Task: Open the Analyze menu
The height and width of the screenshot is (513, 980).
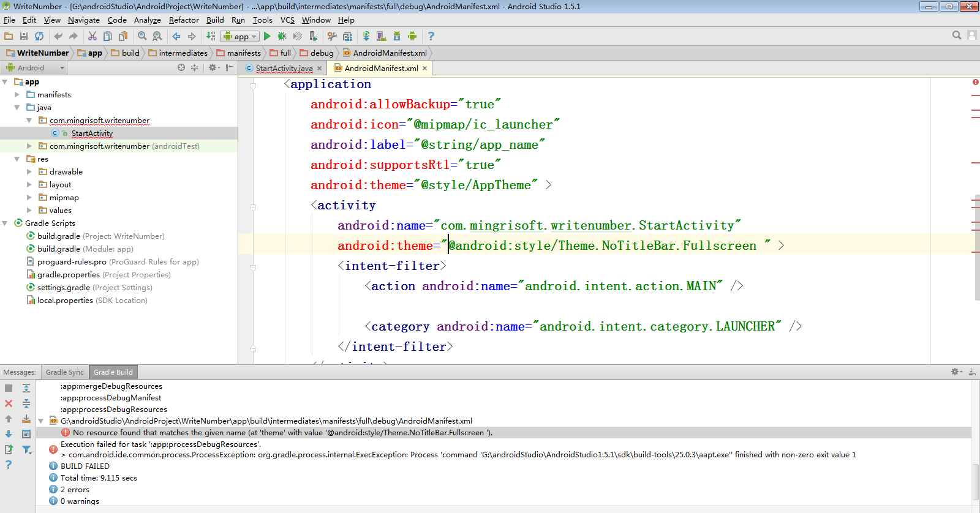Action: 147,20
